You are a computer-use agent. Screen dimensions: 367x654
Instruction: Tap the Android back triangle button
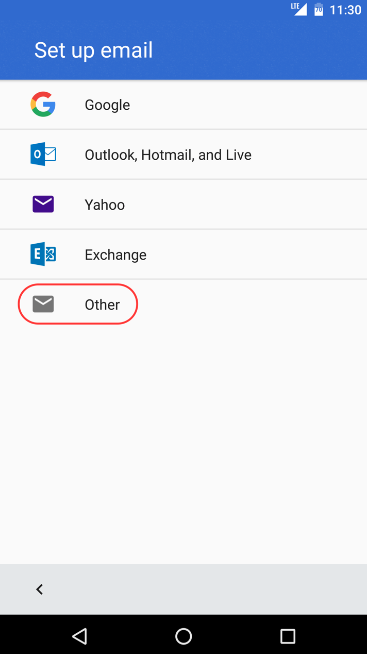79,636
